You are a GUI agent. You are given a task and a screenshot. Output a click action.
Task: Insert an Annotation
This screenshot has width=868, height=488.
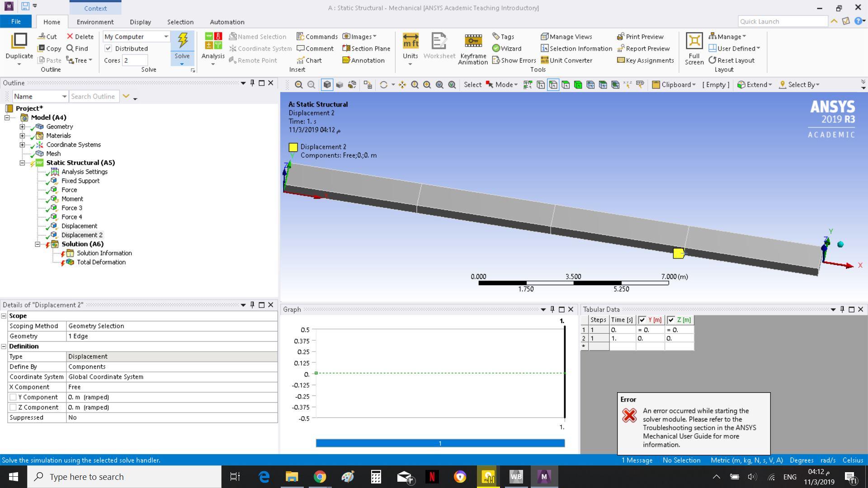(363, 60)
